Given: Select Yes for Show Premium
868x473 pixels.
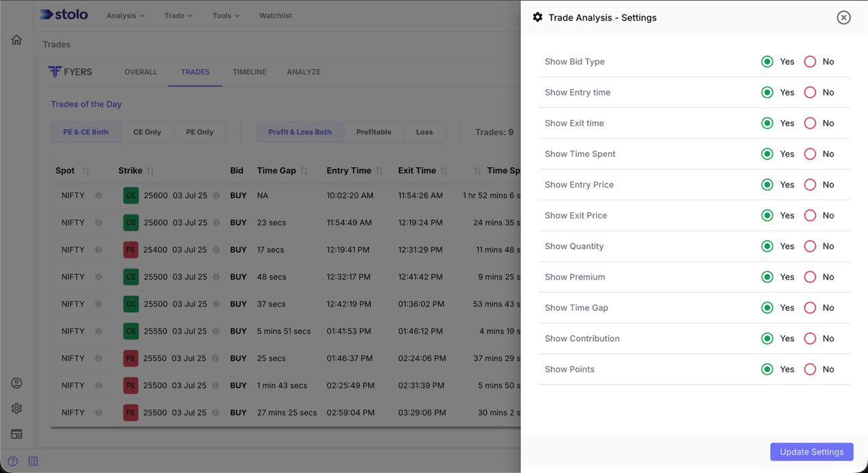Looking at the screenshot, I should (x=767, y=277).
